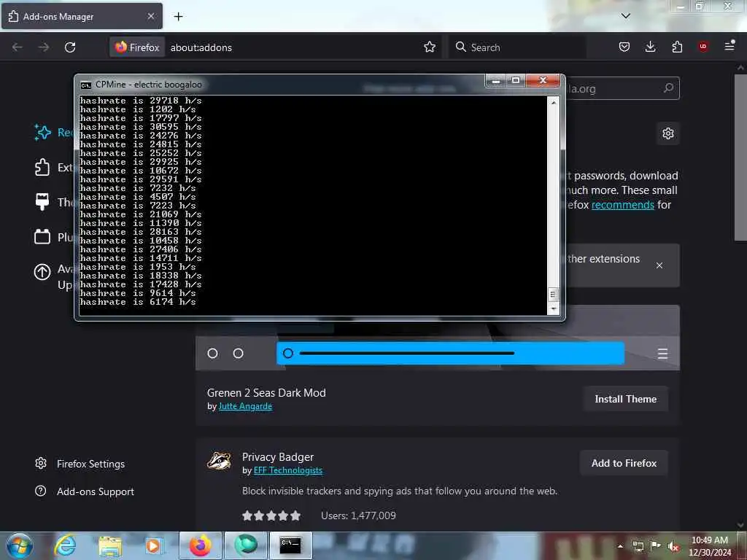Viewport: 747px width, 560px height.
Task: Click the network tray icon
Action: tap(638, 547)
